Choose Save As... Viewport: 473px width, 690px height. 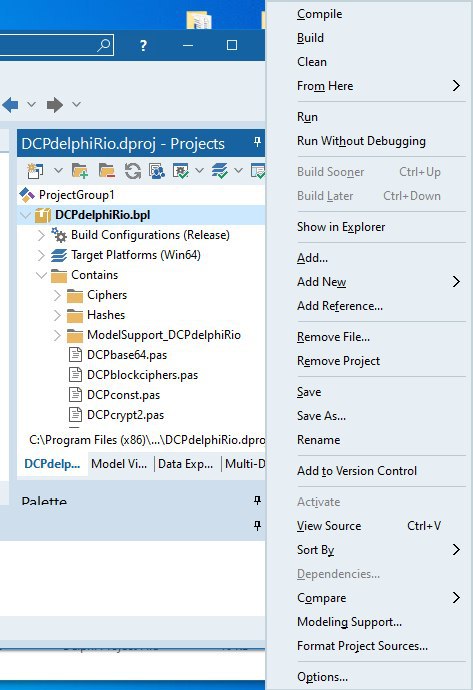coord(321,416)
